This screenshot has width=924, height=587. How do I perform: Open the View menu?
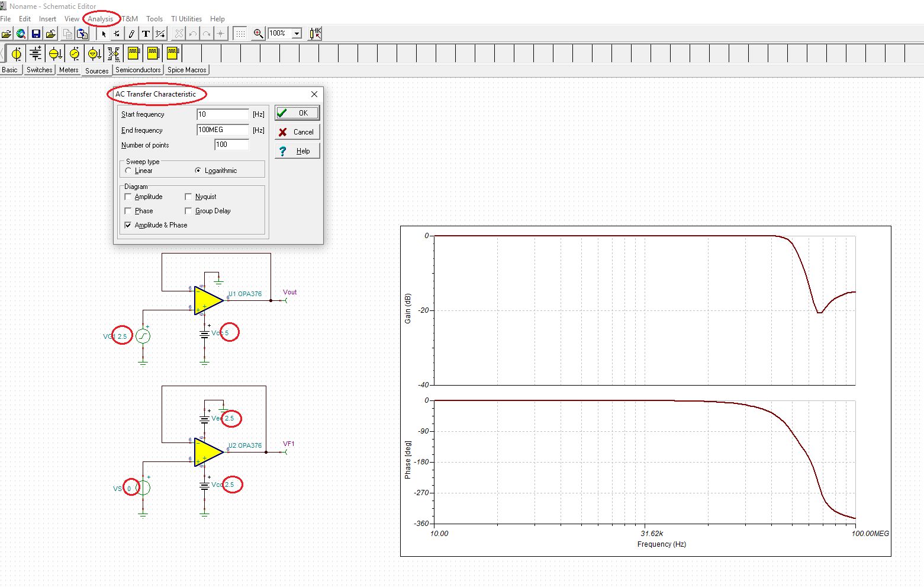click(x=72, y=19)
